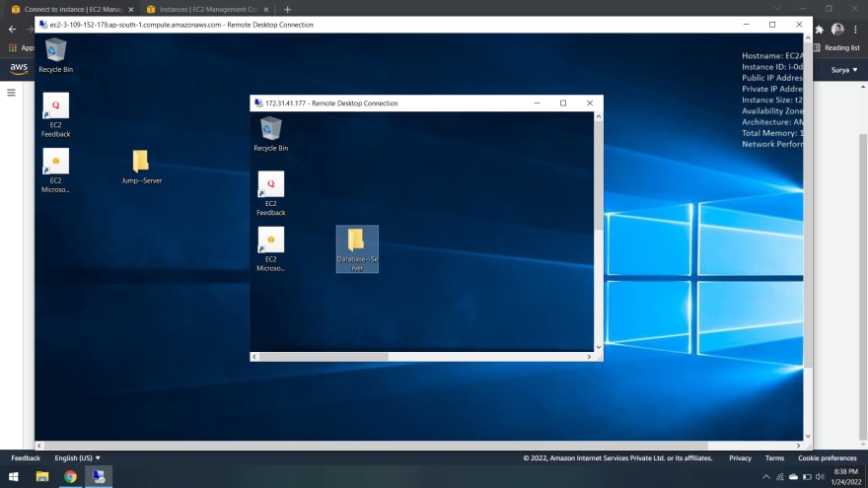This screenshot has width=868, height=488.
Task: Click the Windows Start button on taskbar
Action: pos(13,476)
